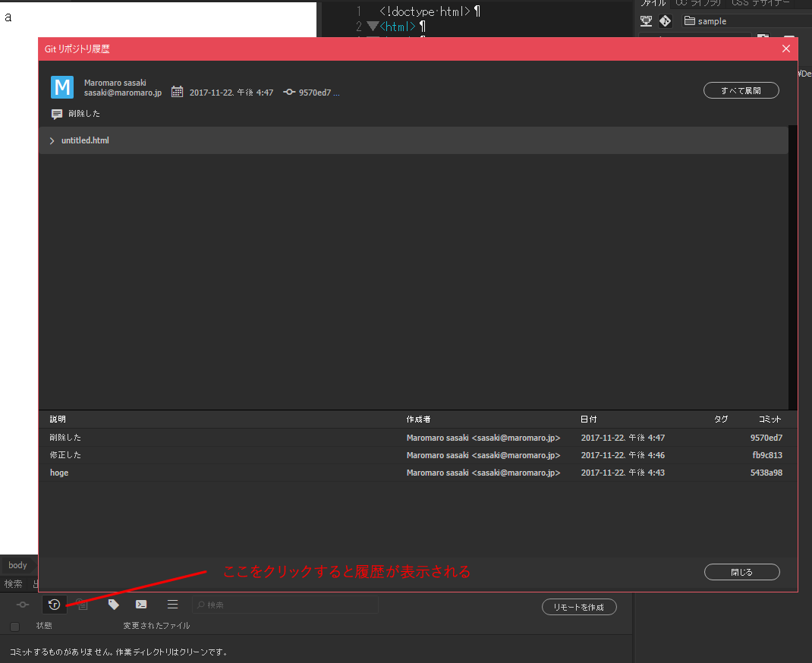Click the doctype line in code editor
812x663 pixels.
point(430,11)
